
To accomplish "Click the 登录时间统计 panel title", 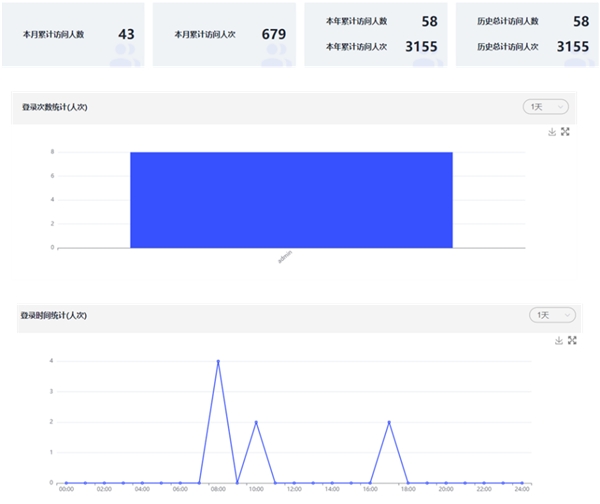I will tap(54, 315).
